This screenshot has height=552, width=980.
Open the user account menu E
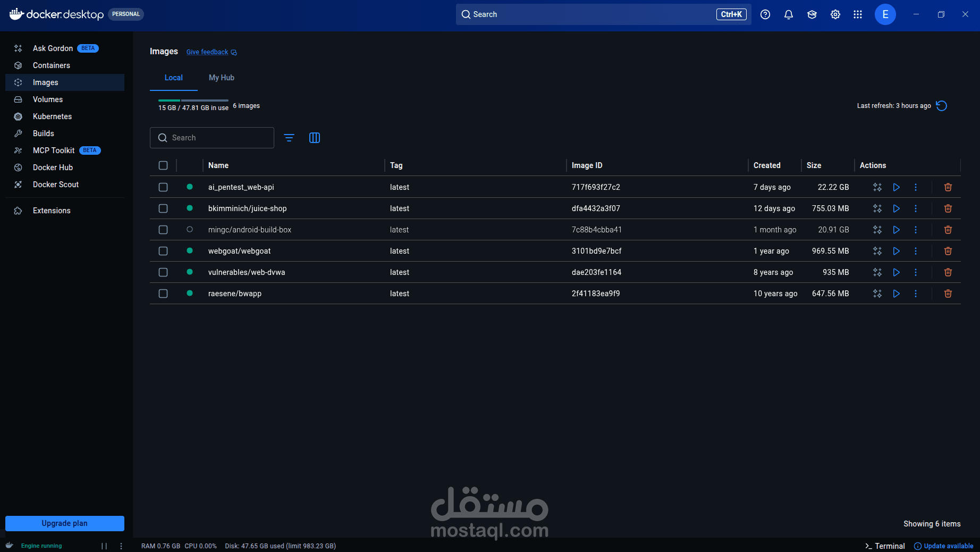point(885,14)
